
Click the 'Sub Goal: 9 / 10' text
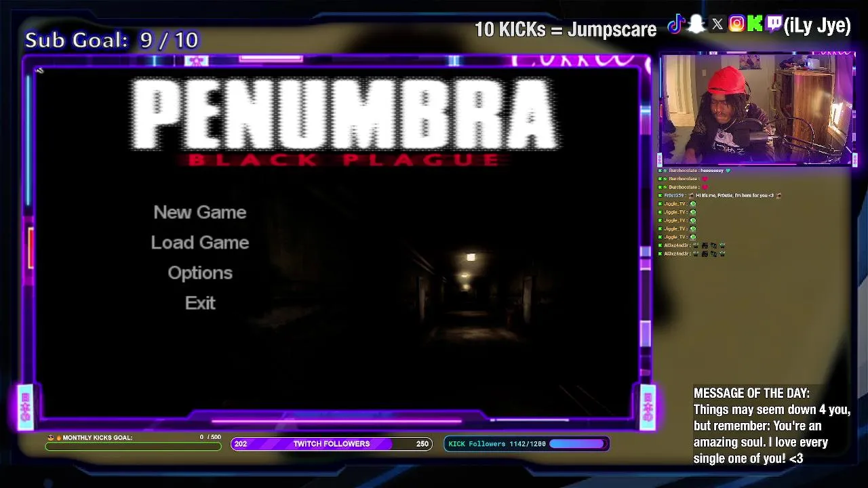click(112, 40)
